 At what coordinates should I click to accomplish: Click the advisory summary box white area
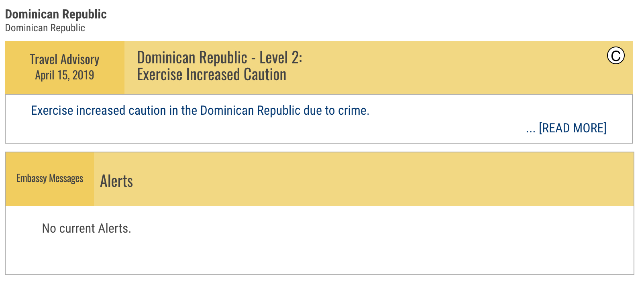[x=319, y=119]
